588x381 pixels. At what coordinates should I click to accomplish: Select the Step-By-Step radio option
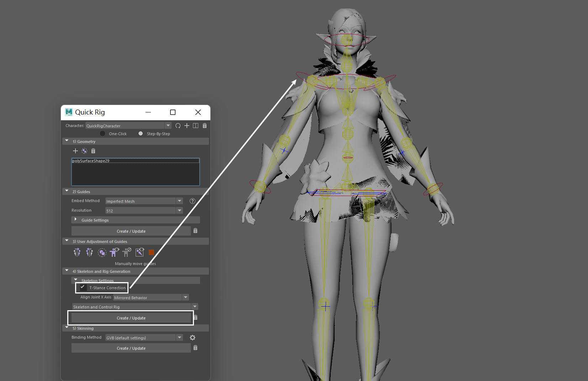point(141,133)
